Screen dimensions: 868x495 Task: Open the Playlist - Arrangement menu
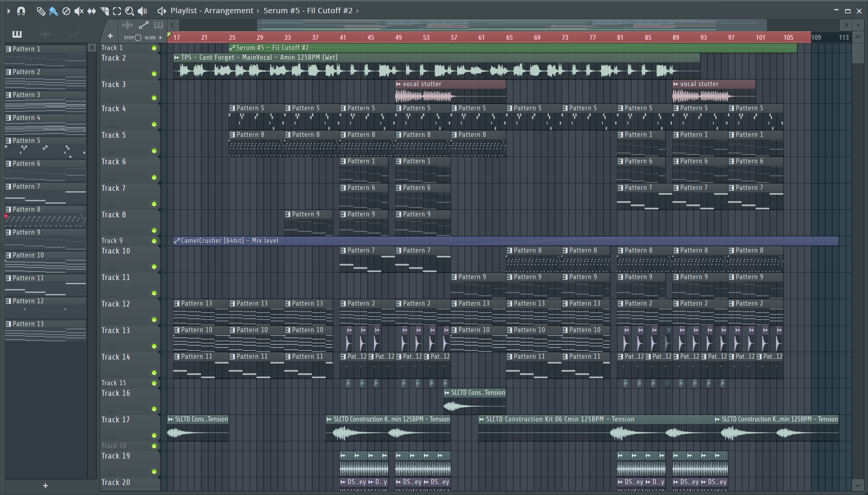[212, 11]
